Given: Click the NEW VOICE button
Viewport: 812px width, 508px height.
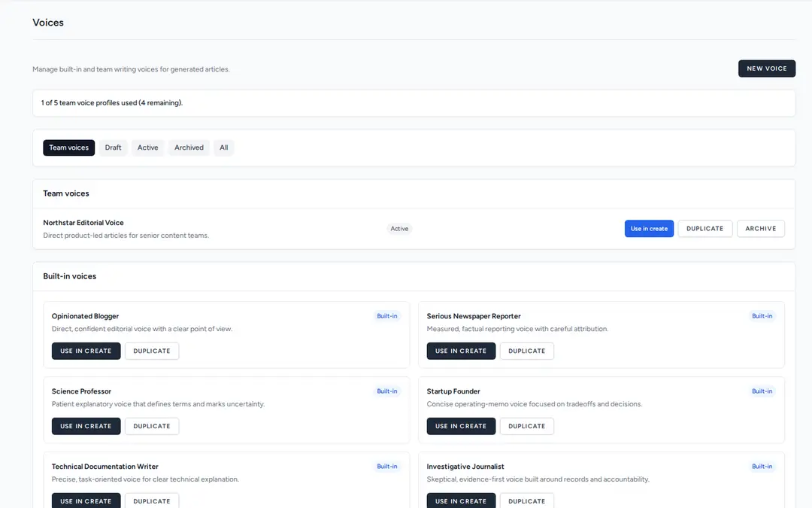Looking at the screenshot, I should (766, 68).
